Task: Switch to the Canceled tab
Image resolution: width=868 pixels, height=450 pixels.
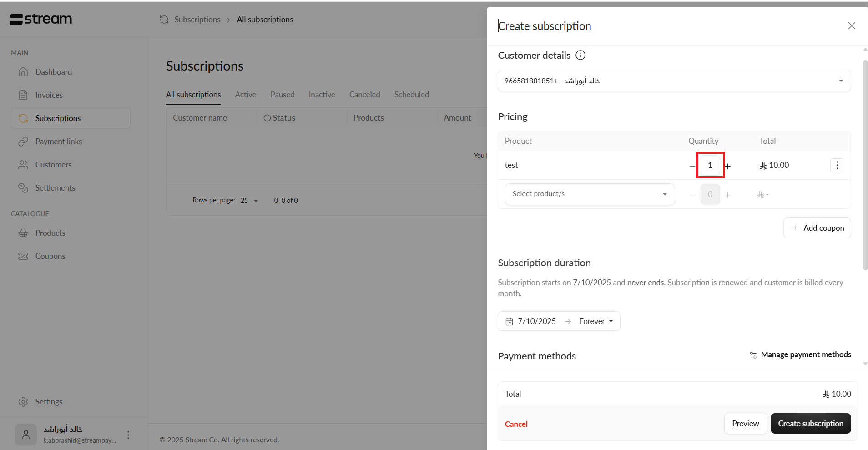Action: (x=364, y=95)
